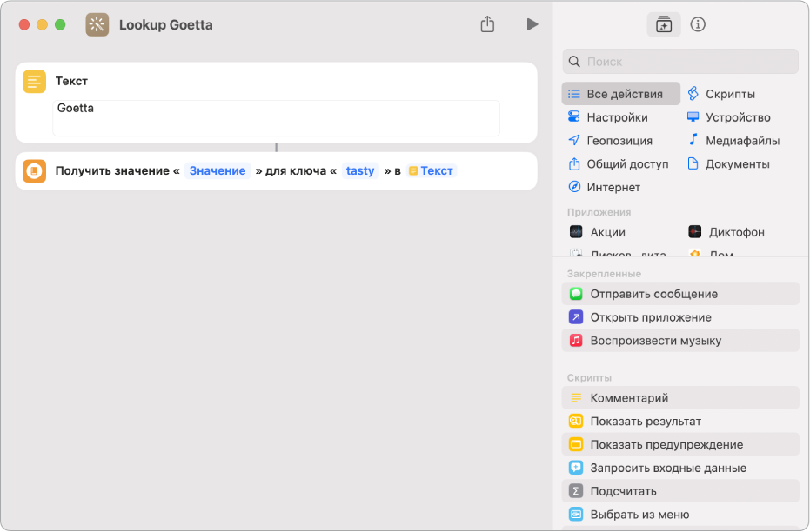Minimize the window with the yellow button

[42, 24]
